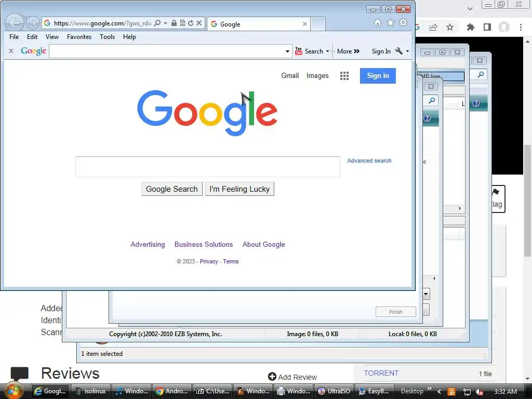This screenshot has height=399, width=532.
Task: Click Chrome's profile avatar icon
Action: pos(504,27)
